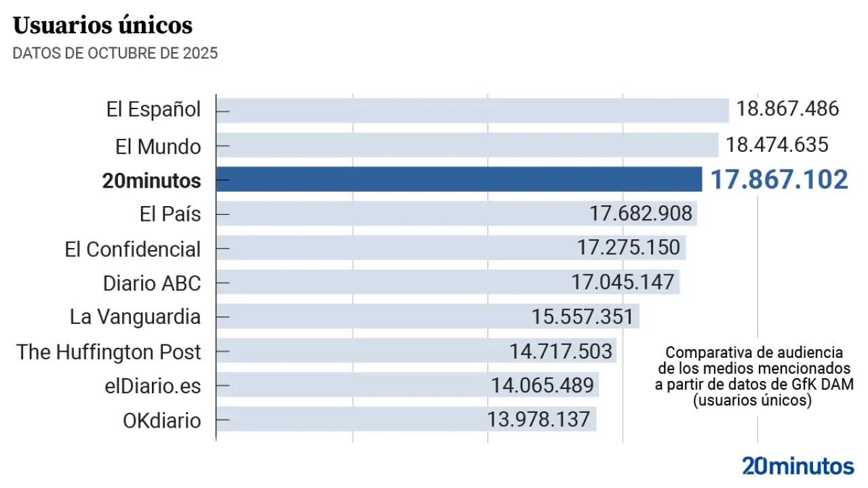Click the El Español bar
Image resolution: width=868 pixels, height=488 pixels.
pyautogui.click(x=472, y=110)
